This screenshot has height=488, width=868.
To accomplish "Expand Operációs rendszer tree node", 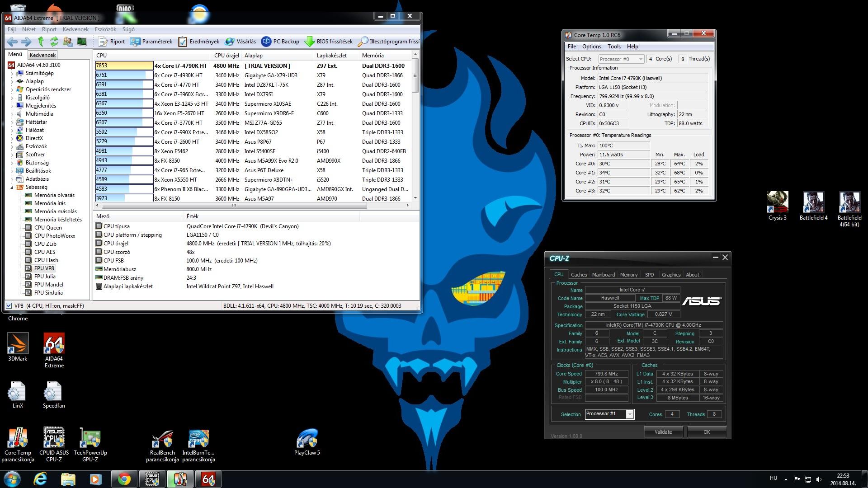I will click(12, 89).
